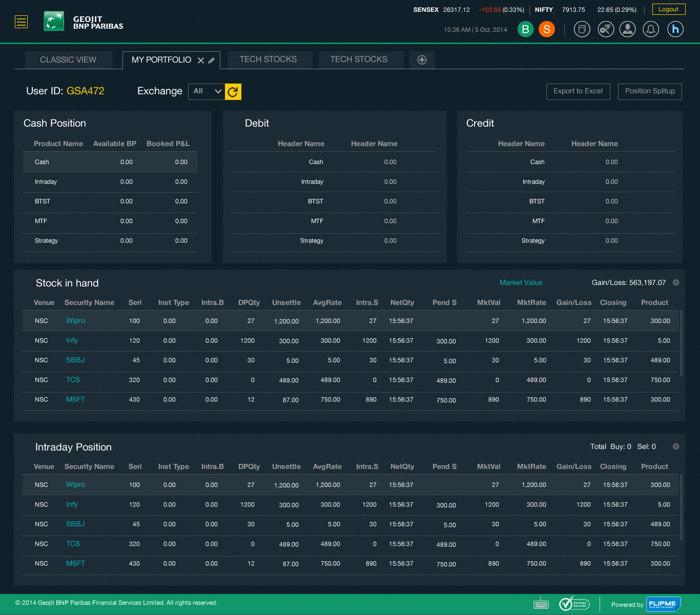Image resolution: width=700 pixels, height=615 pixels.
Task: Open the rupee funds icon
Action: pos(606,29)
